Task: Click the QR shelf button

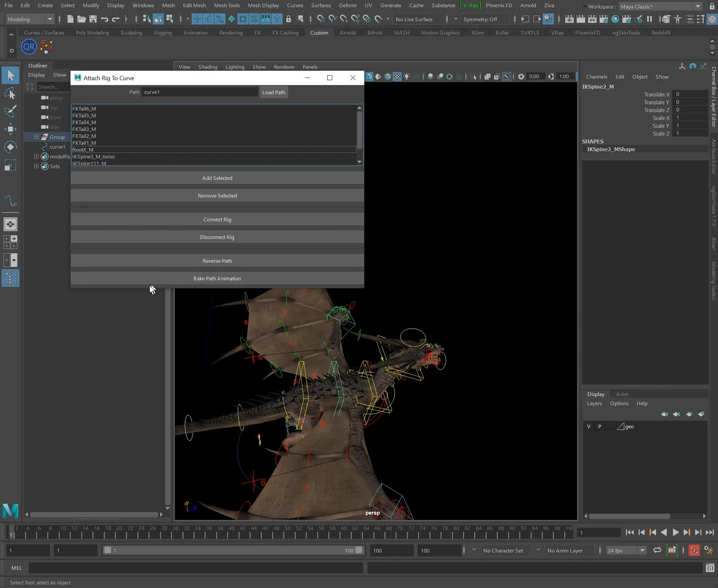Action: 29,47
